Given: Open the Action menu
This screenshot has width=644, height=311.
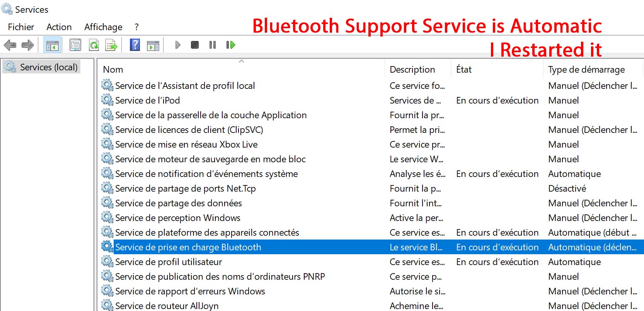Looking at the screenshot, I should click(x=59, y=27).
